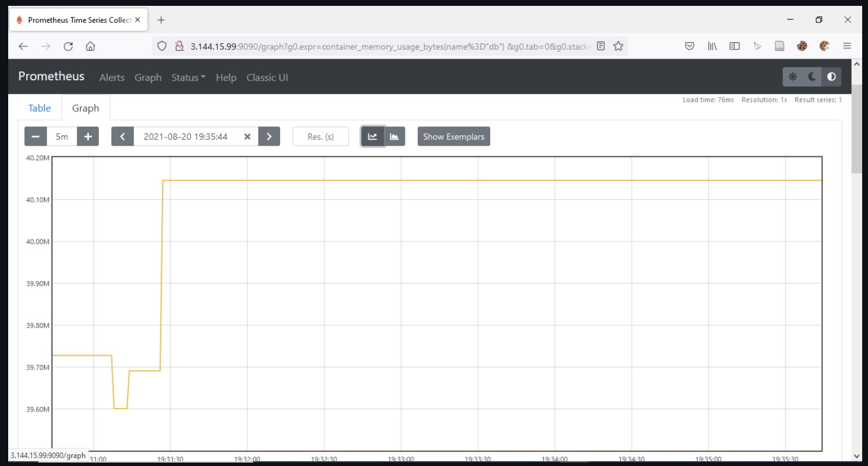Click the Resolution: 1s text
Viewport: 868px width, 466px height.
pos(764,100)
